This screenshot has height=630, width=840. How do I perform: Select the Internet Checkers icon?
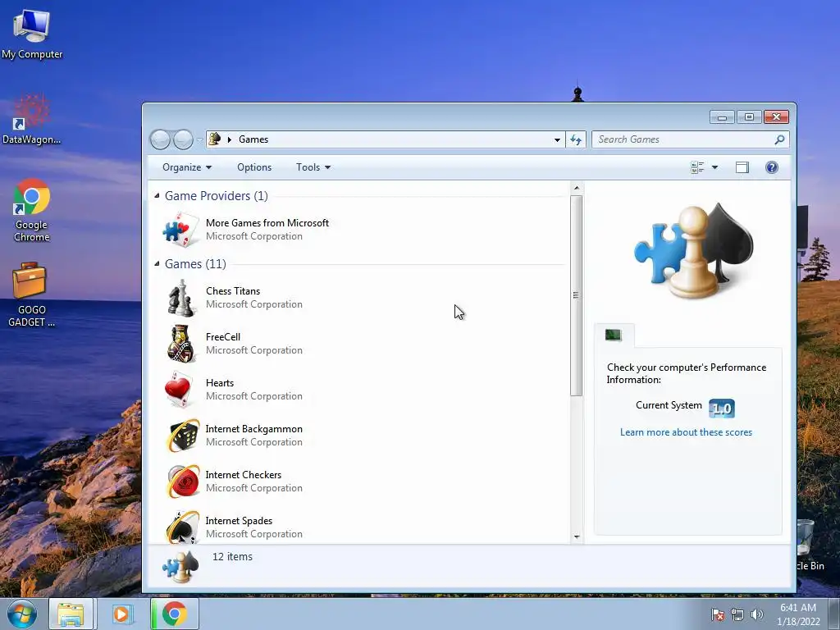pyautogui.click(x=182, y=482)
